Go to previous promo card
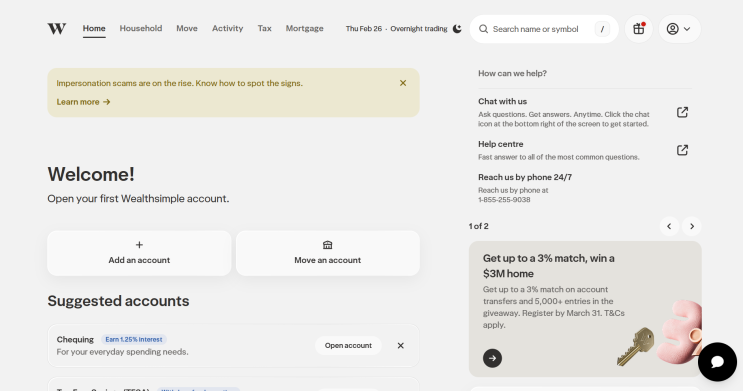743x391 pixels. coord(669,226)
